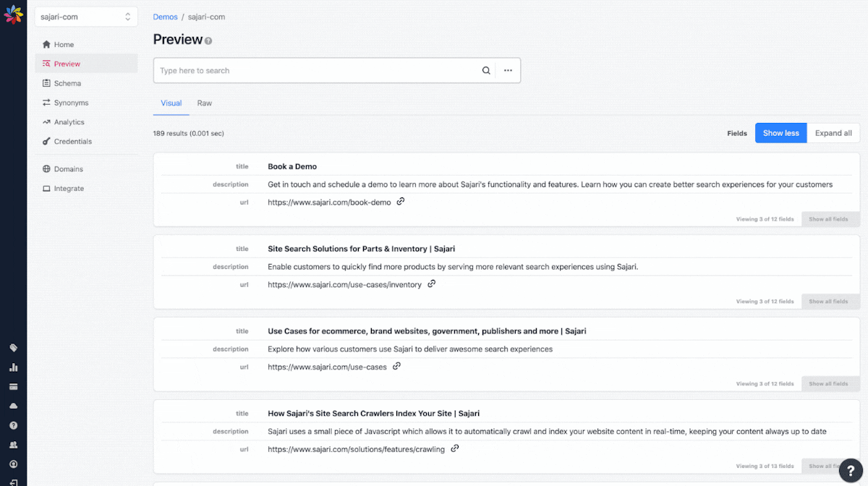
Task: Open Analytics in the sidebar
Action: [86, 122]
